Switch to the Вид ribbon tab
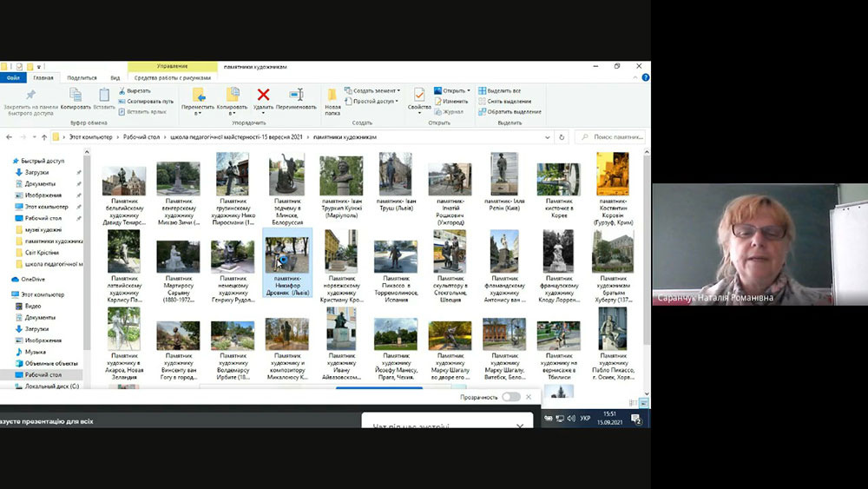868x489 pixels. coord(115,78)
